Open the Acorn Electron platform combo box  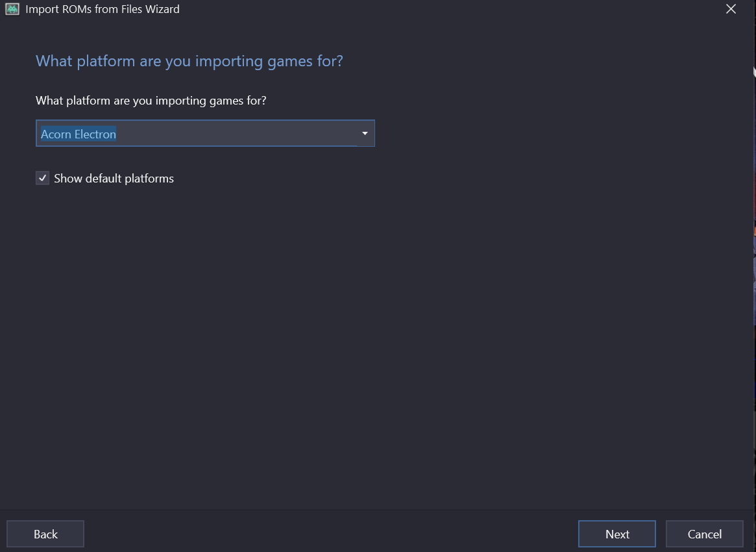205,134
